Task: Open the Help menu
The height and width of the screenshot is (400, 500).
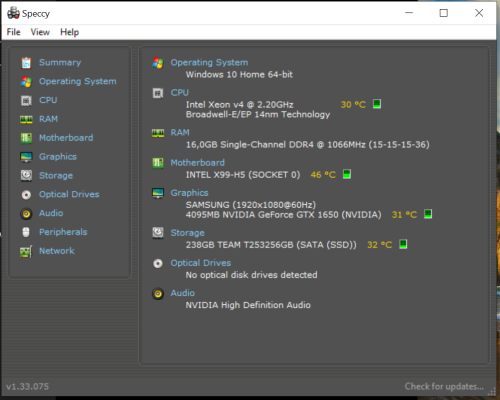Action: (x=69, y=32)
